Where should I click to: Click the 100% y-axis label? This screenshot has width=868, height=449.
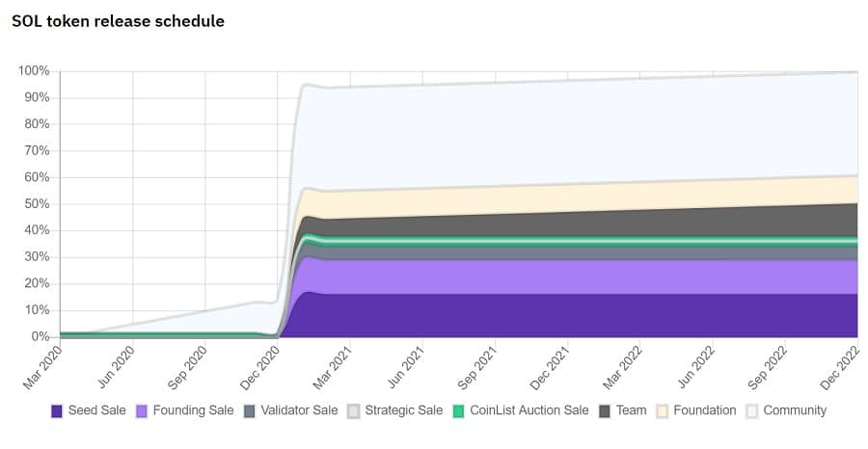[34, 71]
